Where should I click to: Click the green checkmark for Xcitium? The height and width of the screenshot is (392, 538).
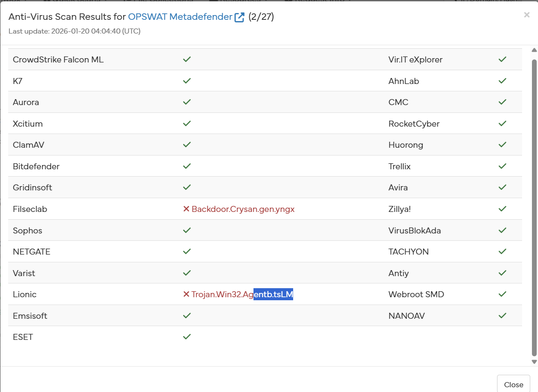coord(187,124)
